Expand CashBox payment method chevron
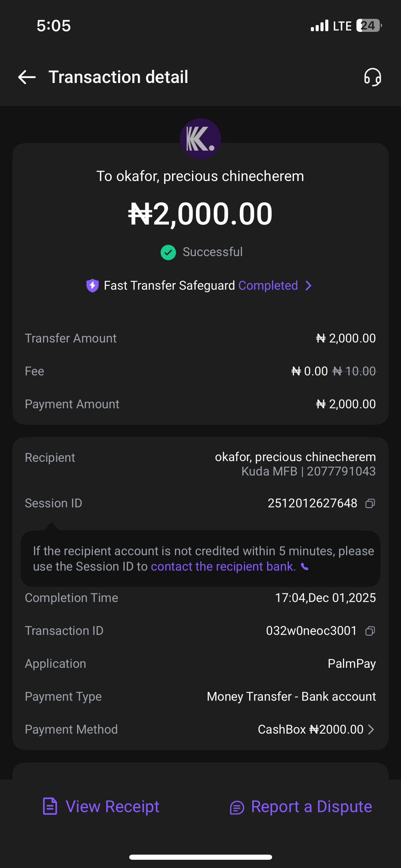 (x=371, y=730)
